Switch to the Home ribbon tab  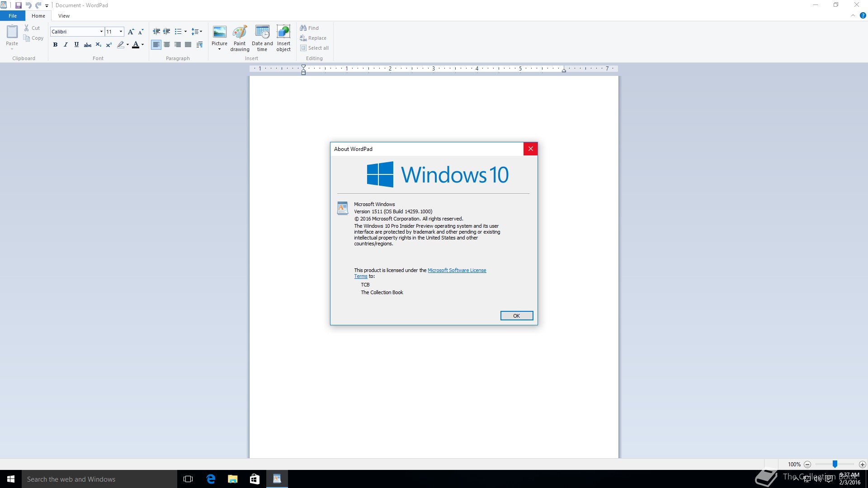click(x=38, y=16)
